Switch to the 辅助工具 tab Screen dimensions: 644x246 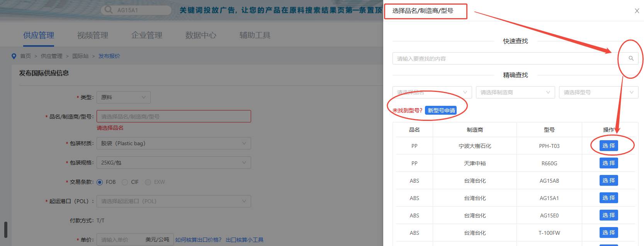coord(255,35)
